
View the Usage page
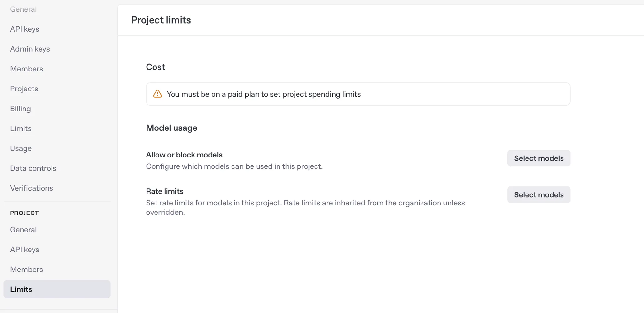(x=21, y=148)
